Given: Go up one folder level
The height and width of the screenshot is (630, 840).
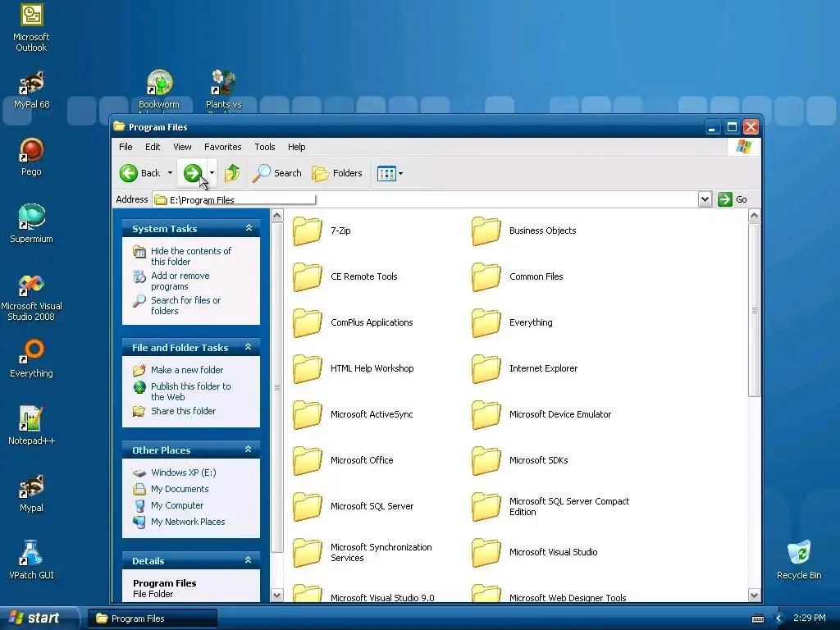Looking at the screenshot, I should click(x=232, y=173).
